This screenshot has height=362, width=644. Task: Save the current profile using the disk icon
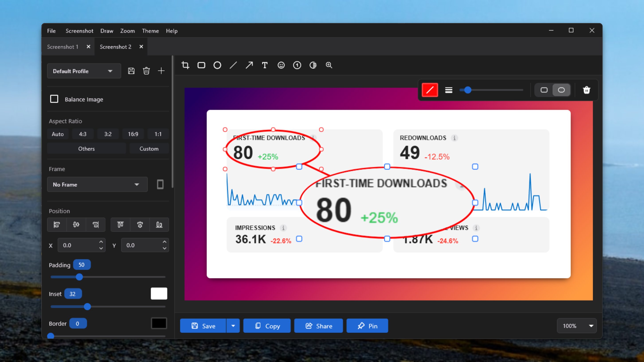tap(131, 71)
